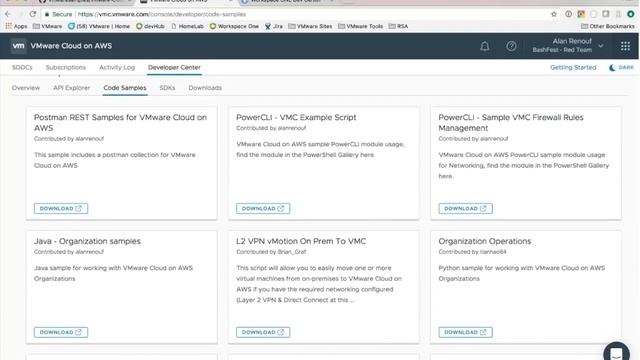Click the Postman REST Samples title
Screen dimensions: 640x360
click(x=120, y=122)
